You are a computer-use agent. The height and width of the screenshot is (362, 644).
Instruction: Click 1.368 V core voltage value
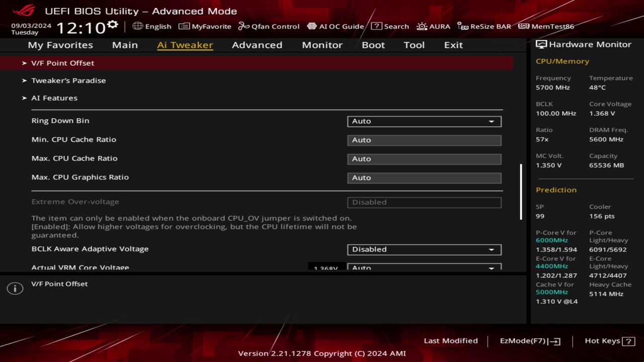point(602,114)
